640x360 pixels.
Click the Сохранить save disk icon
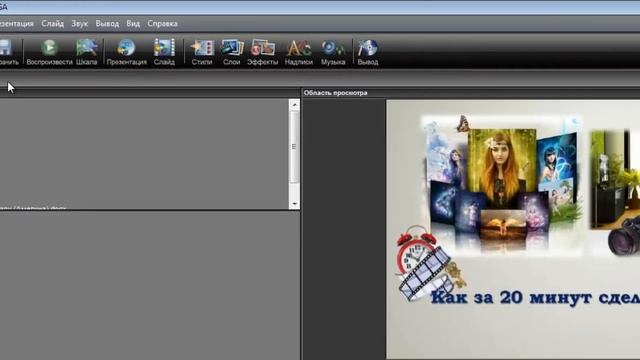pyautogui.click(x=6, y=48)
